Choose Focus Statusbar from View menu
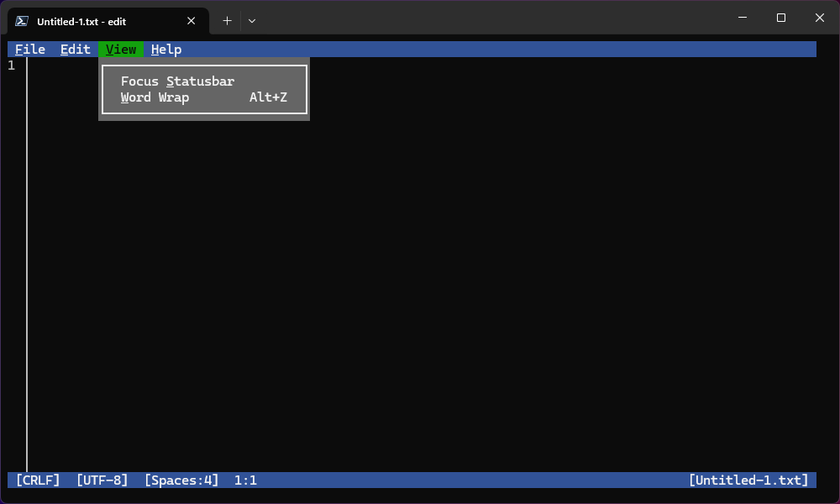The height and width of the screenshot is (504, 840). [204, 81]
